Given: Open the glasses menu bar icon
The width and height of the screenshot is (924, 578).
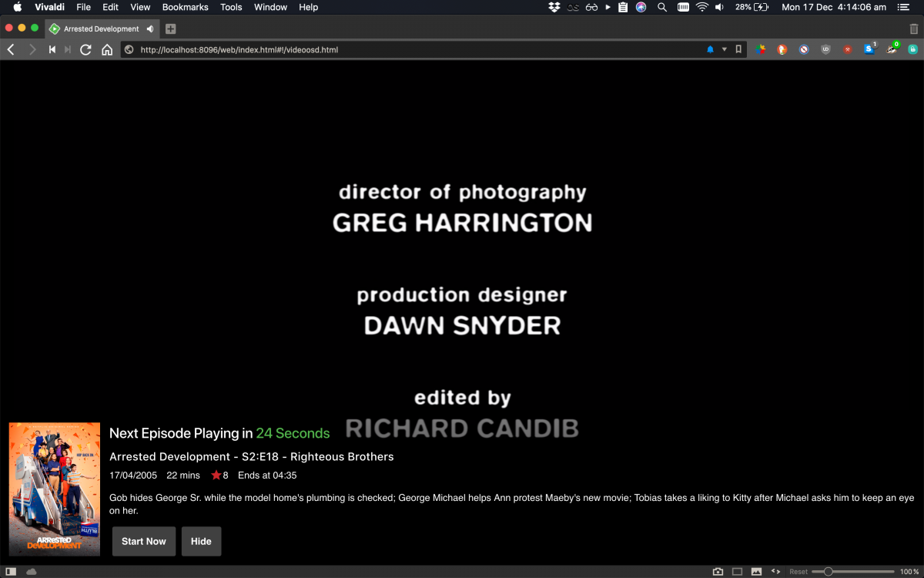Looking at the screenshot, I should (591, 7).
